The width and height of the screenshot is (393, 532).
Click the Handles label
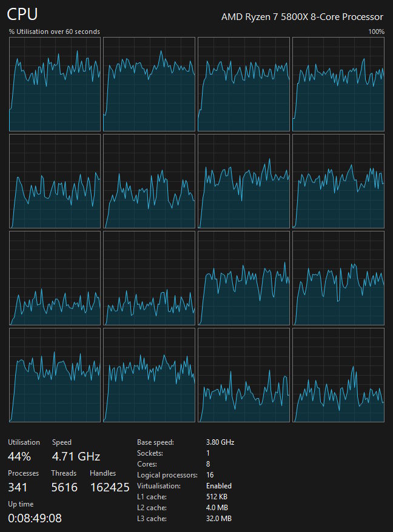coord(103,473)
